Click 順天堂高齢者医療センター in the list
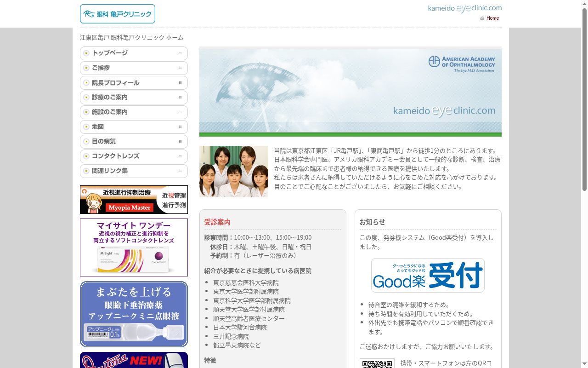The height and width of the screenshot is (368, 588). pyautogui.click(x=249, y=319)
